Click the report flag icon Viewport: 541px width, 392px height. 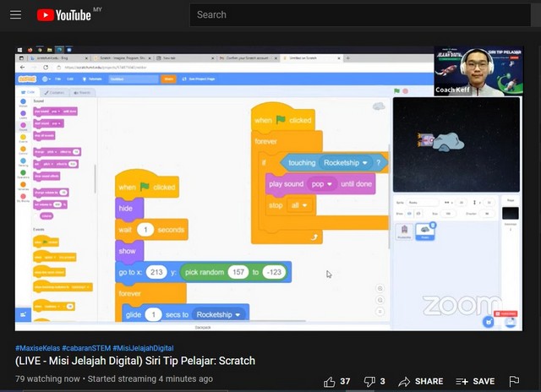coord(514,381)
